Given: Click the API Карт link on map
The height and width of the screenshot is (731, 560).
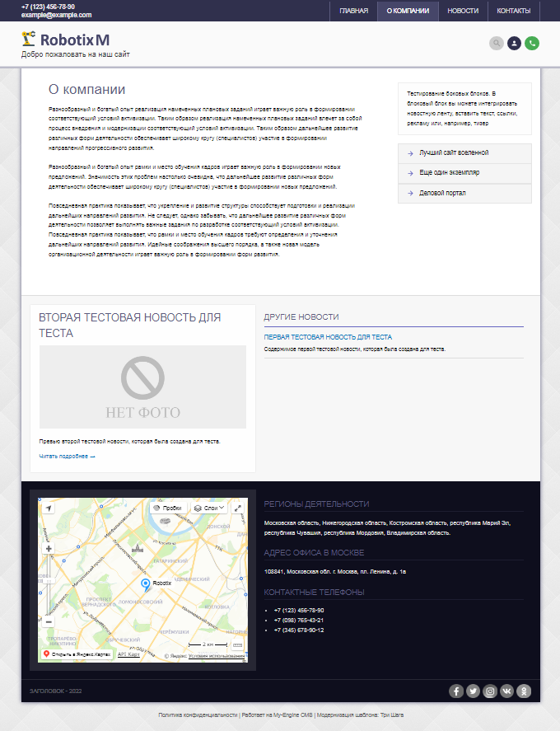Looking at the screenshot, I should point(128,654).
